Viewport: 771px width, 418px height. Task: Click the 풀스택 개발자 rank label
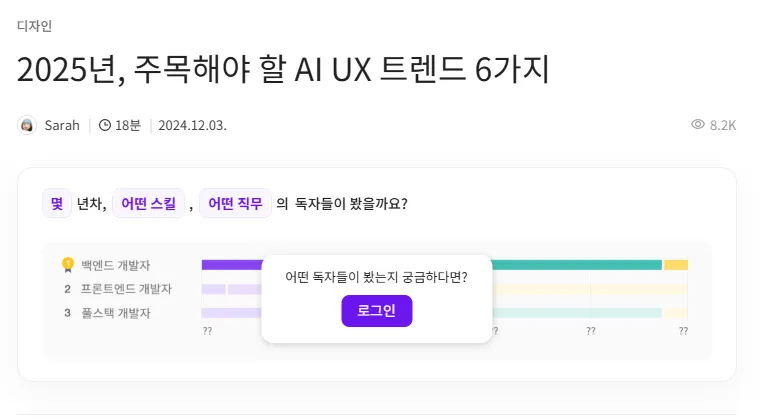tap(116, 313)
